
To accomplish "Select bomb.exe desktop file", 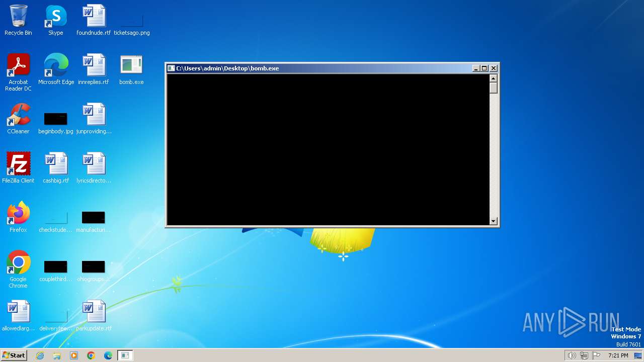I will tap(131, 69).
